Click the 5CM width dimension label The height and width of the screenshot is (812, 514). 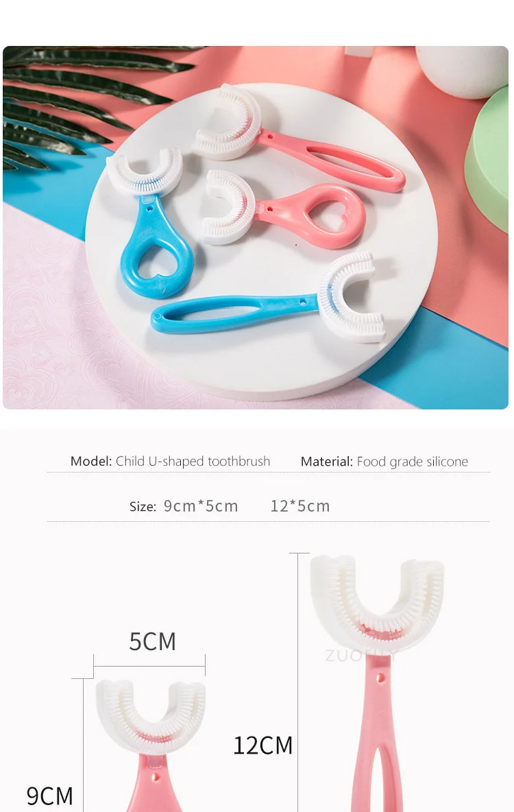coord(152,641)
